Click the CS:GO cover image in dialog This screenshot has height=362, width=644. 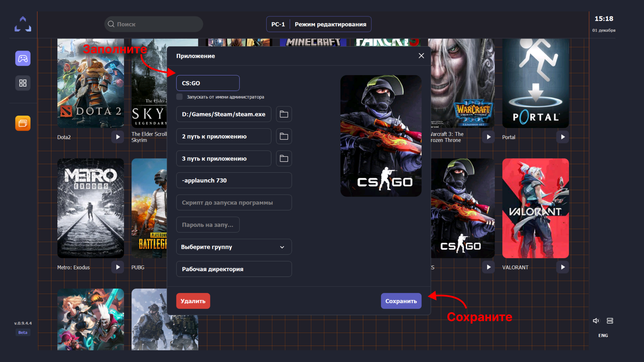[x=381, y=136]
